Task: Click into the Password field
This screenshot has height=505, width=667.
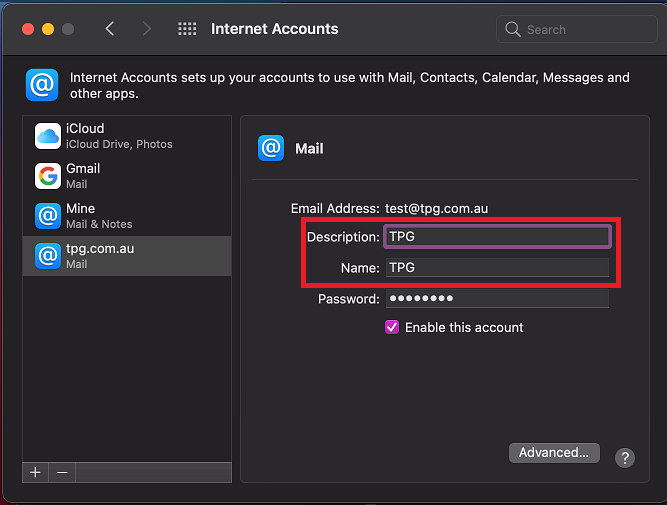Action: 497,299
